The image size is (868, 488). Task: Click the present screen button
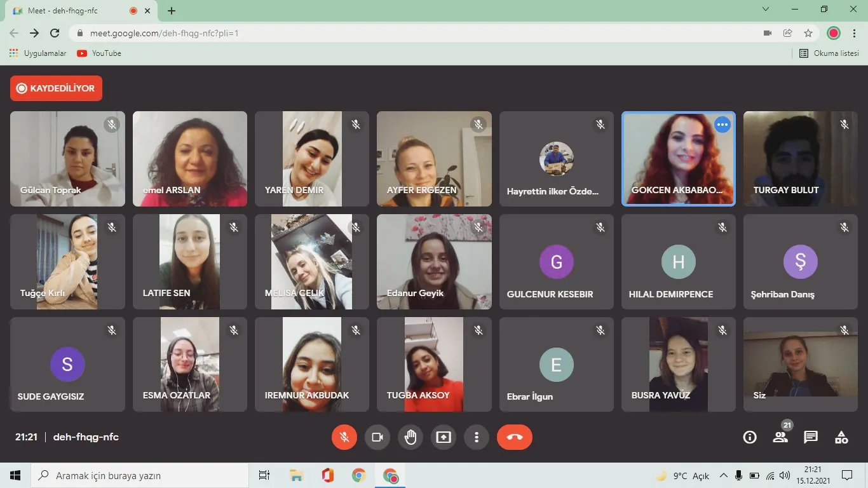pos(444,437)
